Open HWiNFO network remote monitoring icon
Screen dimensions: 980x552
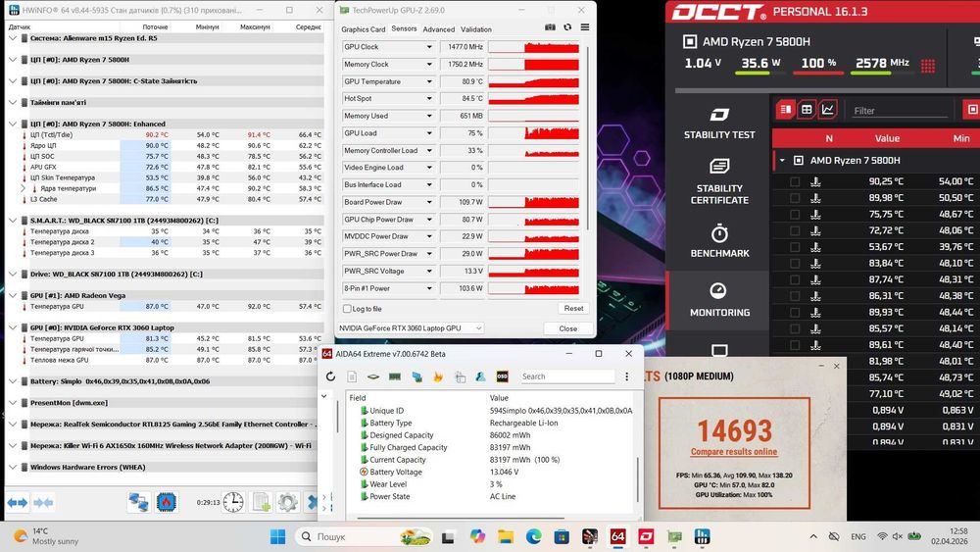point(139,502)
